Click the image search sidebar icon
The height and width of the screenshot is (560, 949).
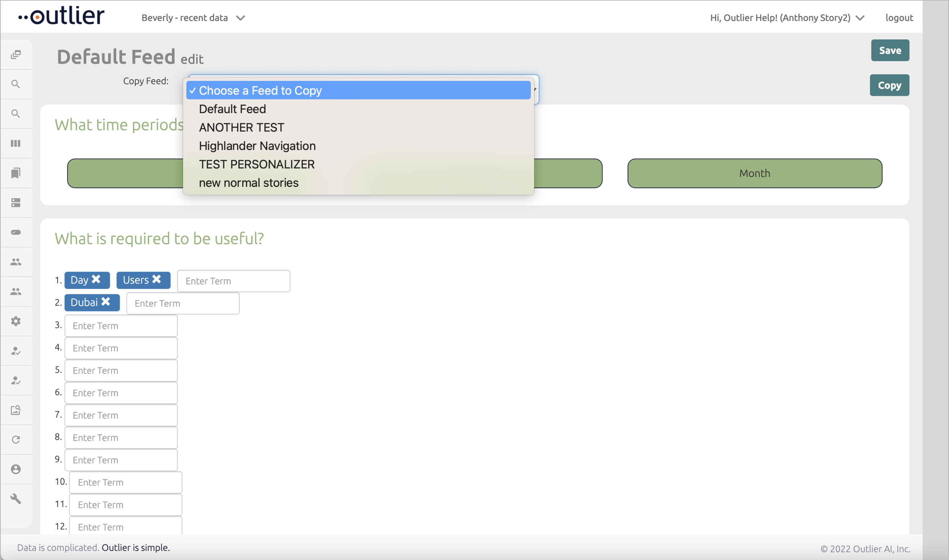[x=16, y=410]
